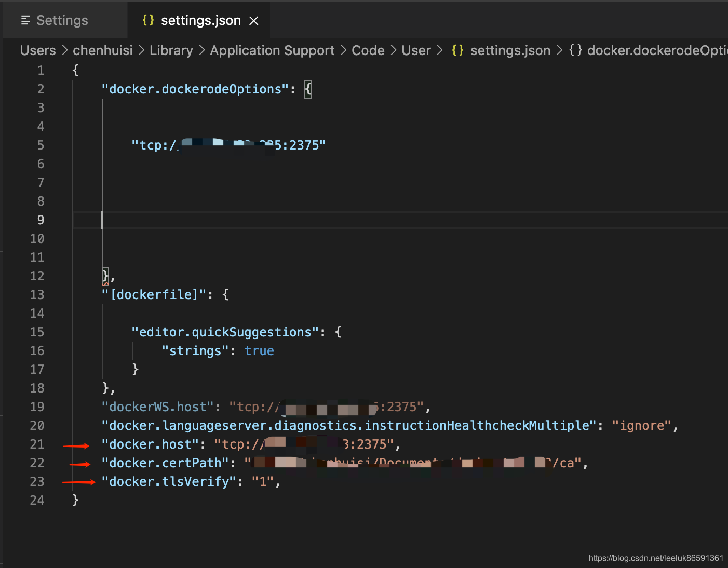This screenshot has width=728, height=568.
Task: Open the Library breadcrumb segment
Action: tap(171, 50)
